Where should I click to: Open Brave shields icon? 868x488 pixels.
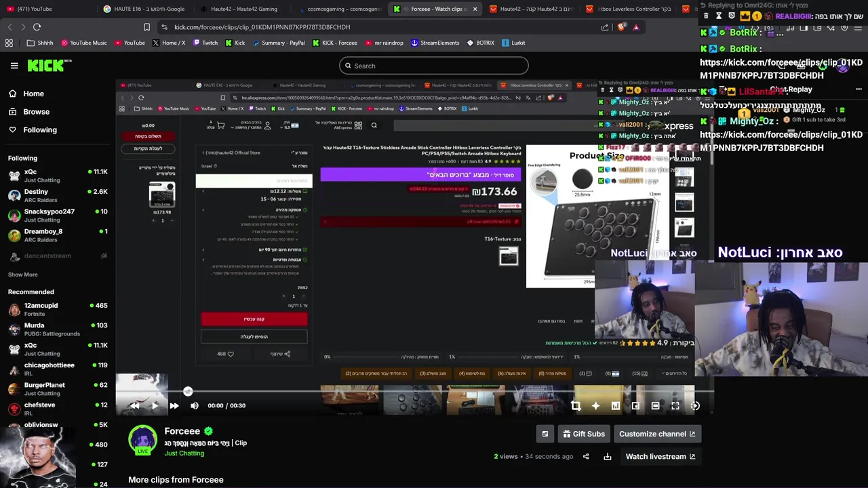(x=621, y=27)
